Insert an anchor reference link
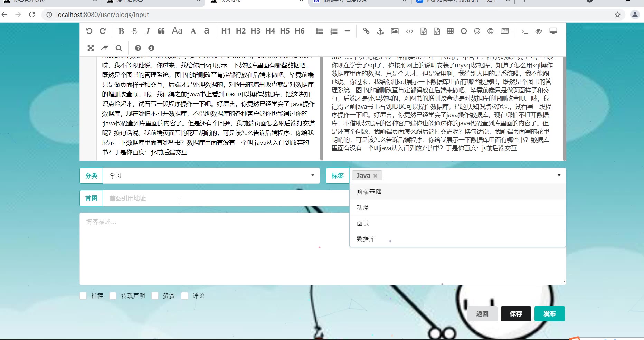The height and width of the screenshot is (340, 644). pyautogui.click(x=380, y=31)
